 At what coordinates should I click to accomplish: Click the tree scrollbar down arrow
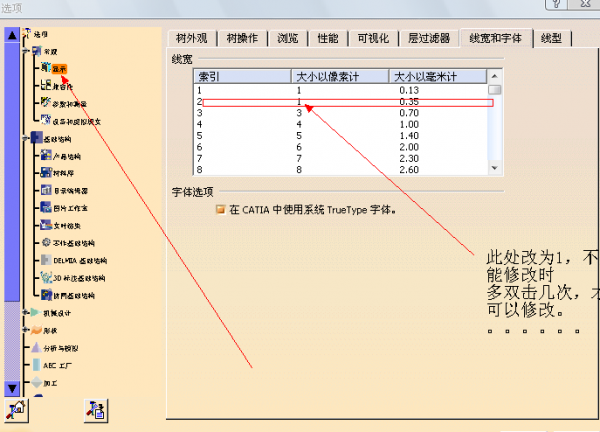pos(12,389)
